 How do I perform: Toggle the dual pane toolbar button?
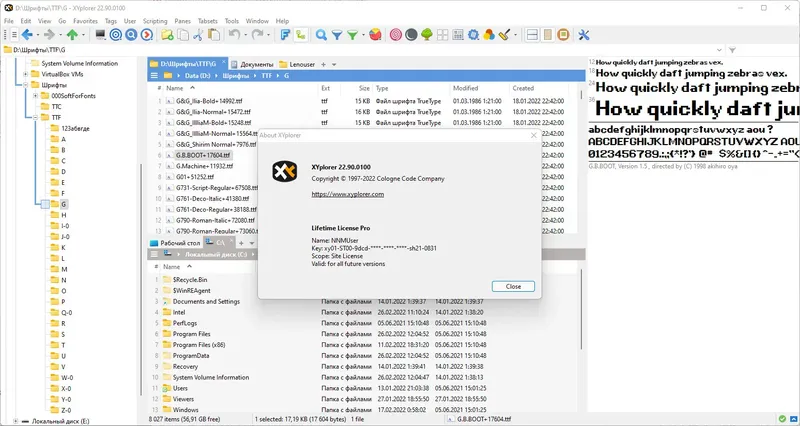[x=532, y=35]
